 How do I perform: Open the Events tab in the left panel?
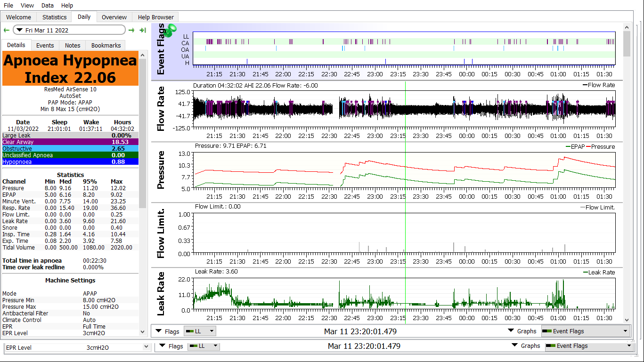[x=45, y=45]
